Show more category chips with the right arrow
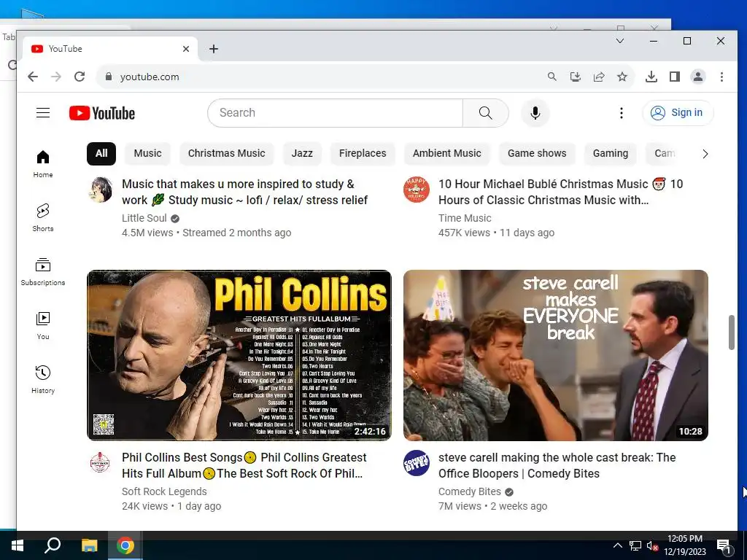This screenshot has height=560, width=747. (705, 154)
